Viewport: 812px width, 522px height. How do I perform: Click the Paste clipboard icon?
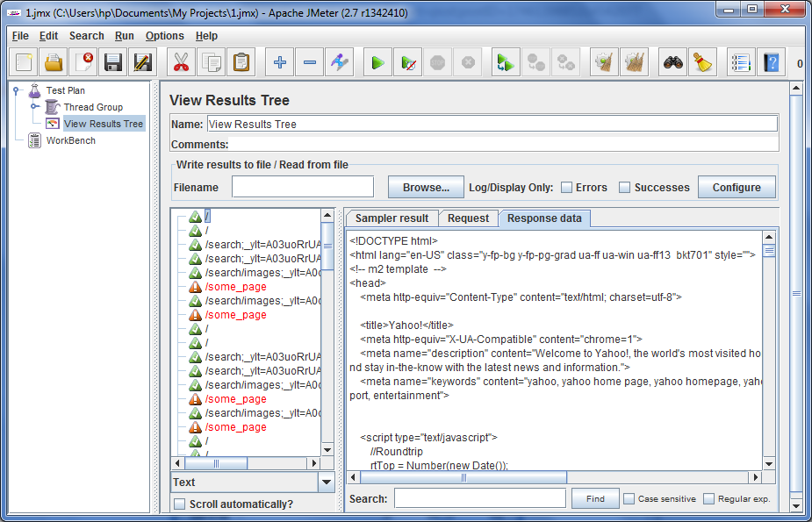(241, 62)
